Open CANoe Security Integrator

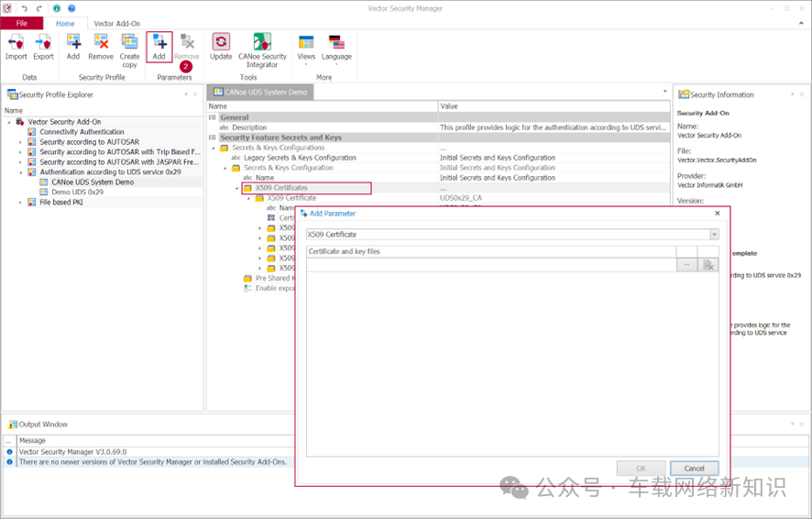pos(262,50)
